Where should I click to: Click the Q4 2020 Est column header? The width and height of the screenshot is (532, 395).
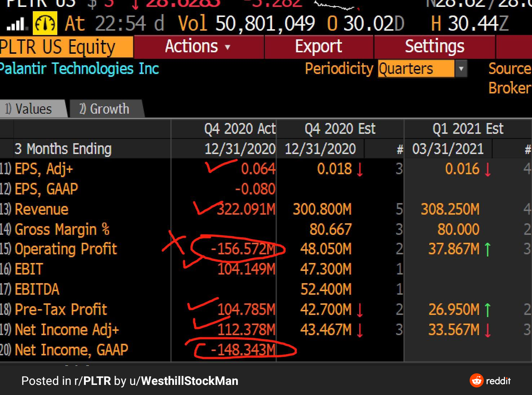click(x=340, y=129)
